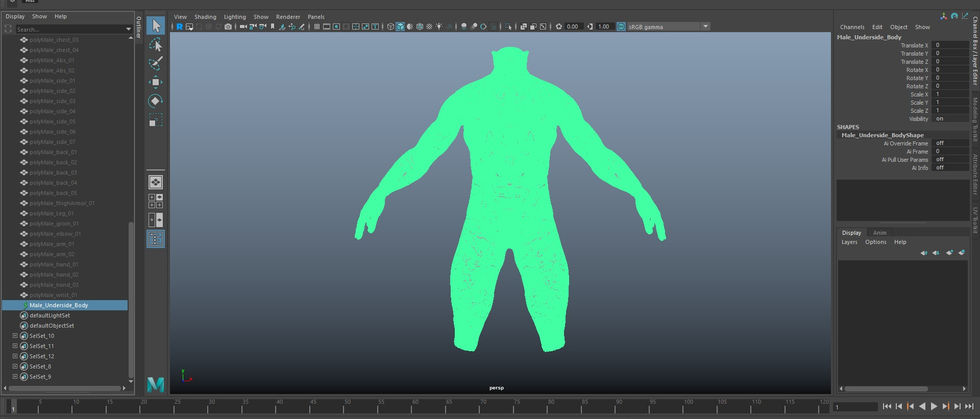Activate the Move tool
980x419 pixels.
coord(156,82)
